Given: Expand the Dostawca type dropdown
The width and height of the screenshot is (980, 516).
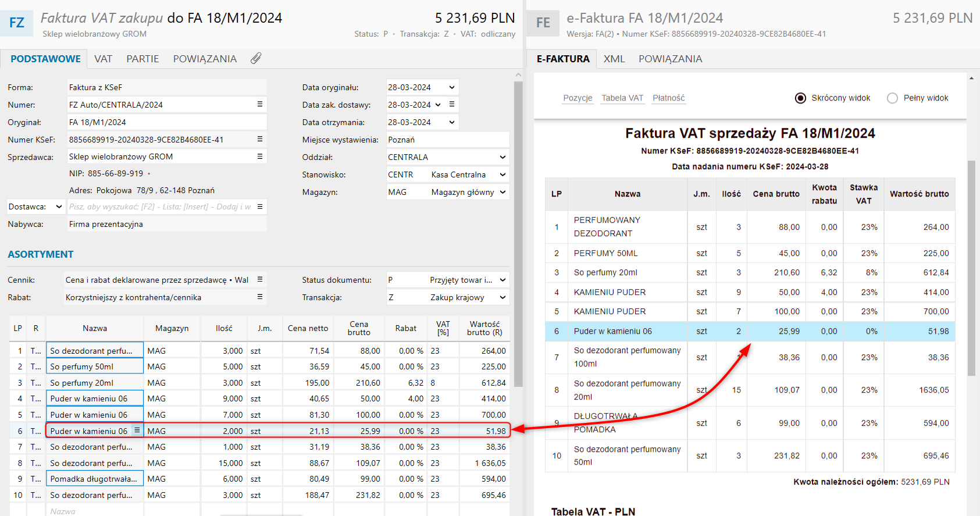Looking at the screenshot, I should tap(59, 207).
